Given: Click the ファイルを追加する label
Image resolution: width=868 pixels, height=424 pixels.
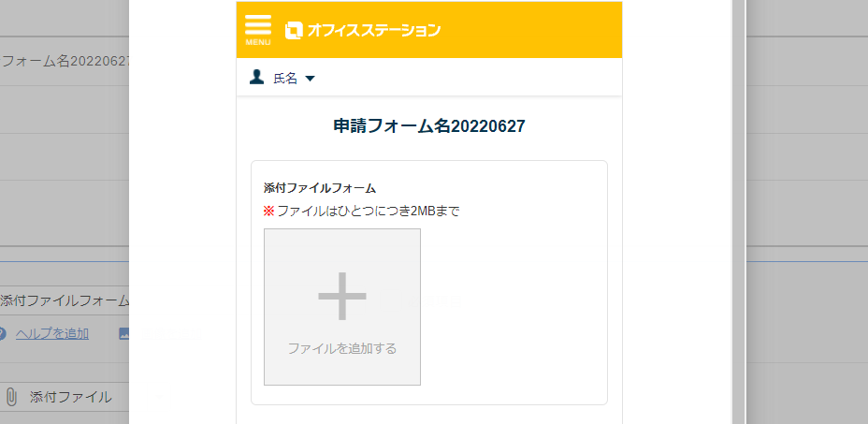Looking at the screenshot, I should click(x=342, y=348).
